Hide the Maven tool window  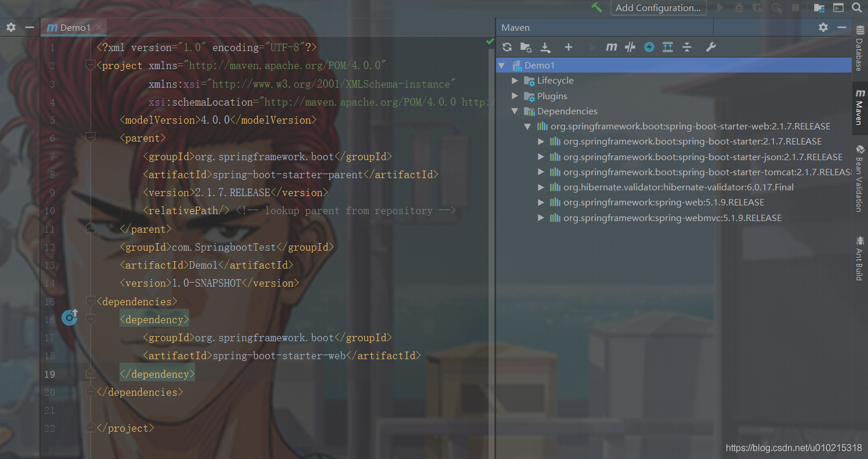(842, 27)
